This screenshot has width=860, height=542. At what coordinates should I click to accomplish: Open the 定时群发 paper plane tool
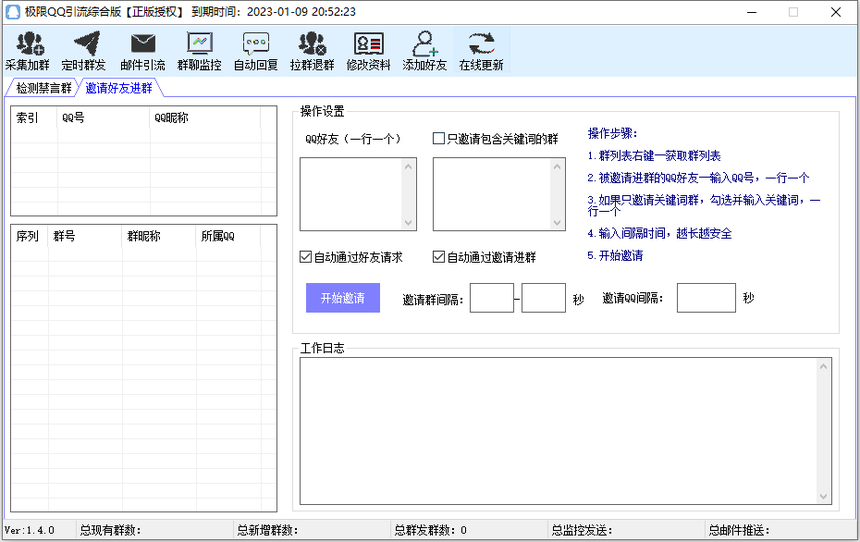point(84,51)
